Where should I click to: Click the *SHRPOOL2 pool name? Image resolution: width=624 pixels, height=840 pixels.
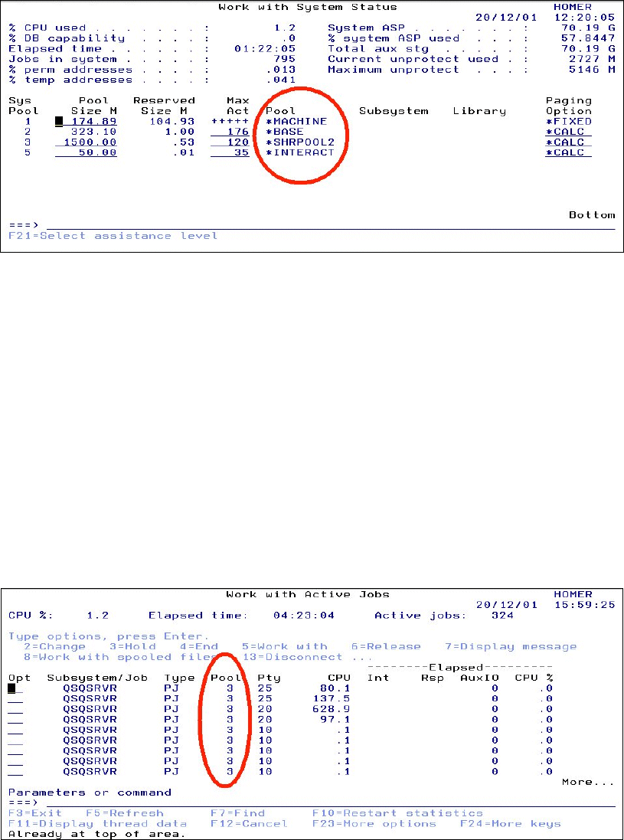point(300,142)
